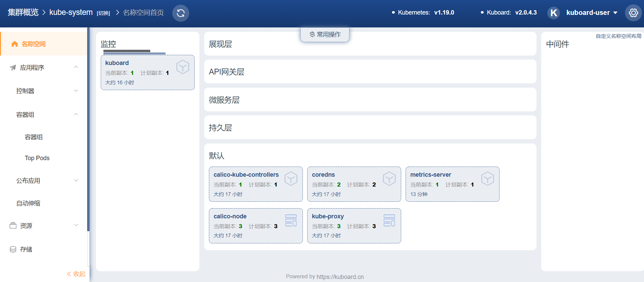Viewport: 644px width, 282px height.
Task: Click the daemonset icon on calico-node card
Action: tap(291, 220)
